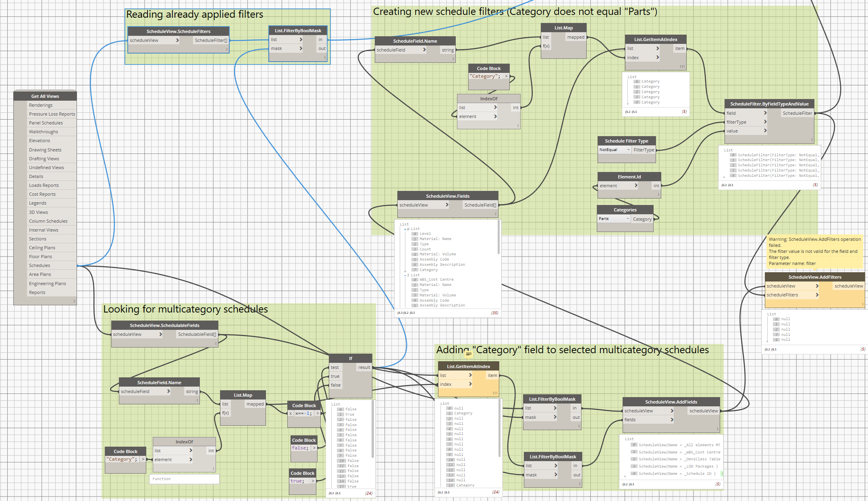This screenshot has height=501, width=868.
Task: Click the If node's result output port
Action: click(364, 367)
